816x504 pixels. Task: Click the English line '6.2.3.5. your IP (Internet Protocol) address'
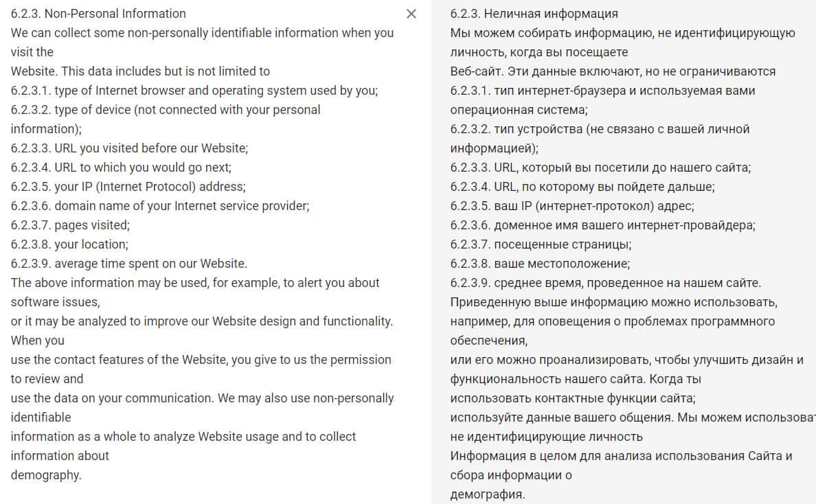(x=128, y=187)
